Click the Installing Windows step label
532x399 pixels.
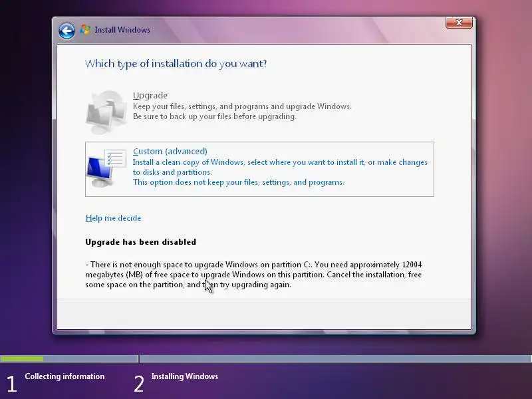(185, 376)
